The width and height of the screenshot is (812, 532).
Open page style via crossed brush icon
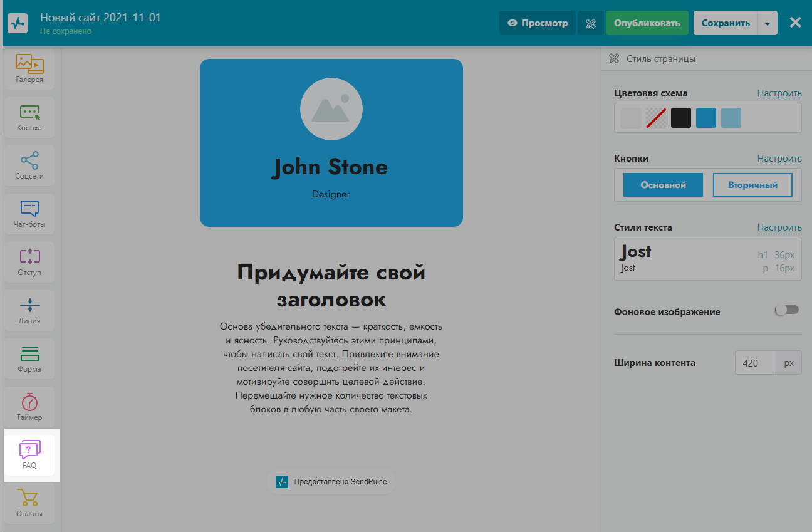(590, 23)
